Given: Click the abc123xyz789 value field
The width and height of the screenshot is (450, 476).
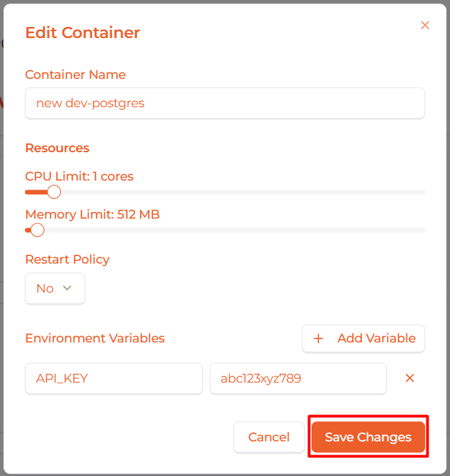Looking at the screenshot, I should pos(298,378).
